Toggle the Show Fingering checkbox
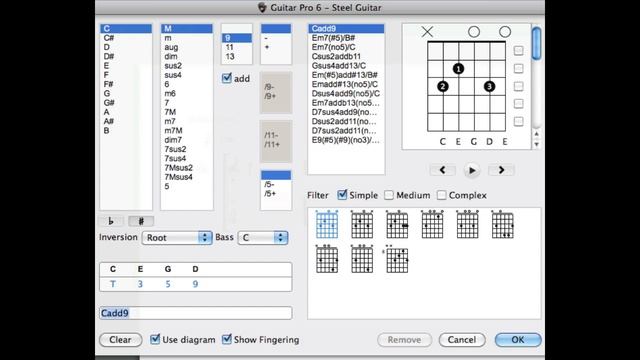640x360 pixels. point(227,339)
